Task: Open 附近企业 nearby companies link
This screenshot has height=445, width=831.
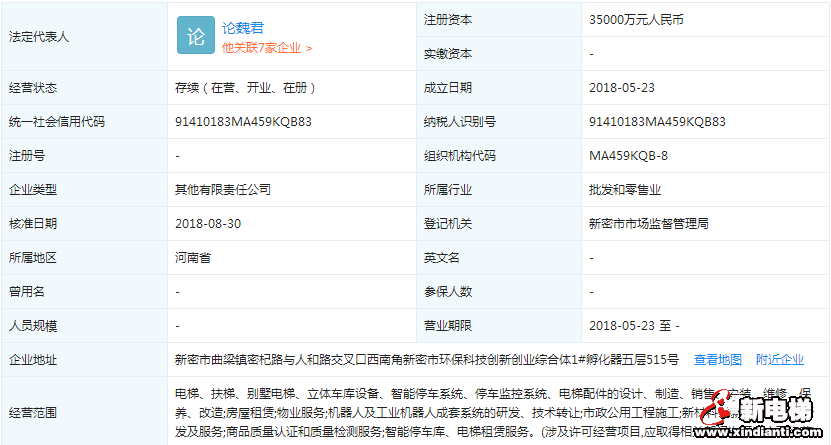Action: point(780,359)
